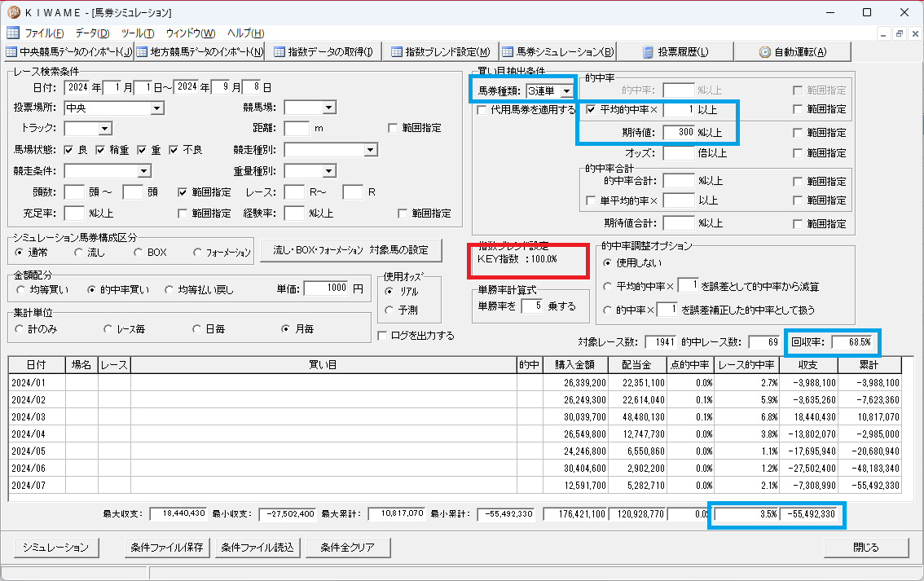Expand the 馬券種類 dropdown
Screen dimensions: 924x581
point(566,90)
